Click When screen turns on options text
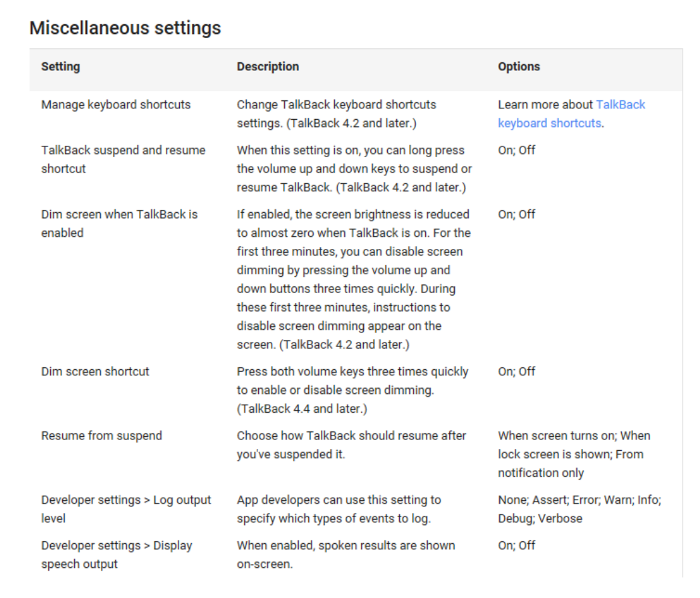Screen dimensions: 700x598 [x=574, y=454]
